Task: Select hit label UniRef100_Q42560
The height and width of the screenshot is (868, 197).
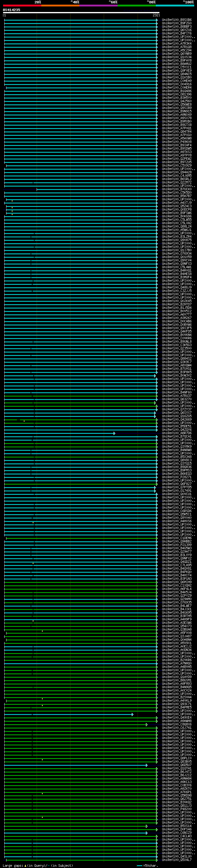Action: [177, 101]
